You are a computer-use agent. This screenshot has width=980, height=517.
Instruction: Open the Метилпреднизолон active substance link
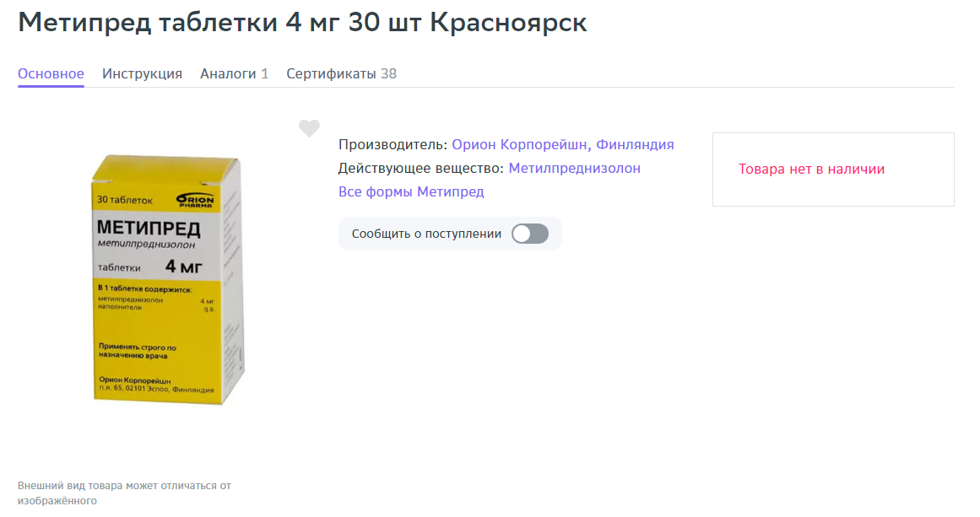[574, 168]
